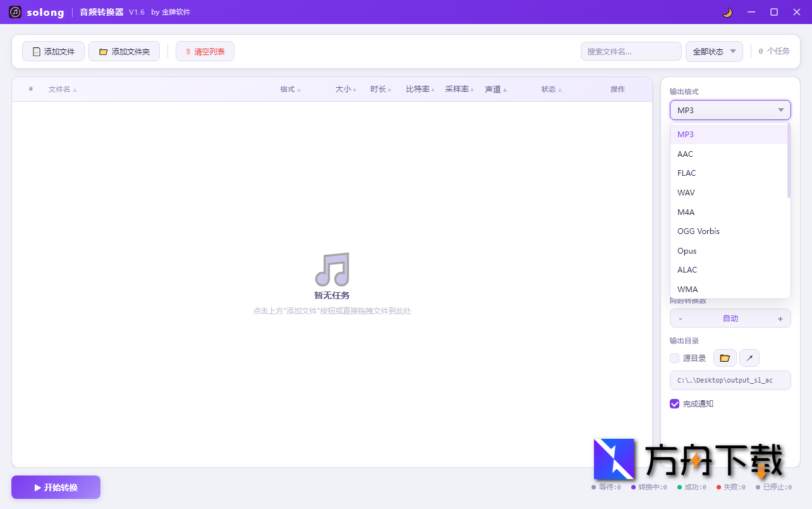Click the solong app logo icon
Viewport: 812px width, 509px height.
click(x=14, y=12)
